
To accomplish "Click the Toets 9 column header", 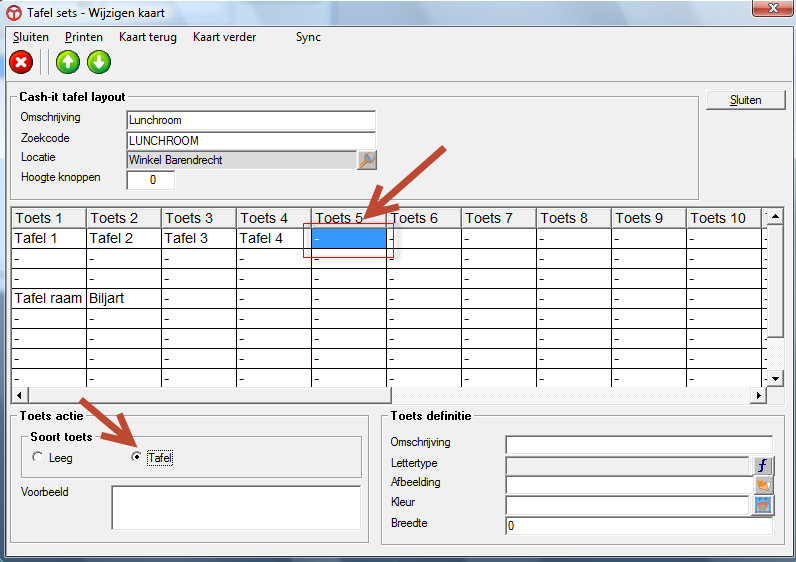I will tap(649, 218).
